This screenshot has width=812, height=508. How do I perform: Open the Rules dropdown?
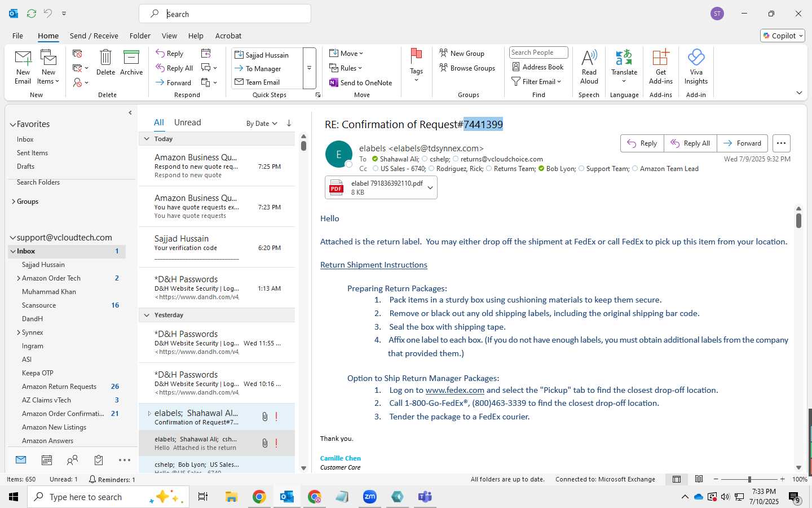coord(346,68)
